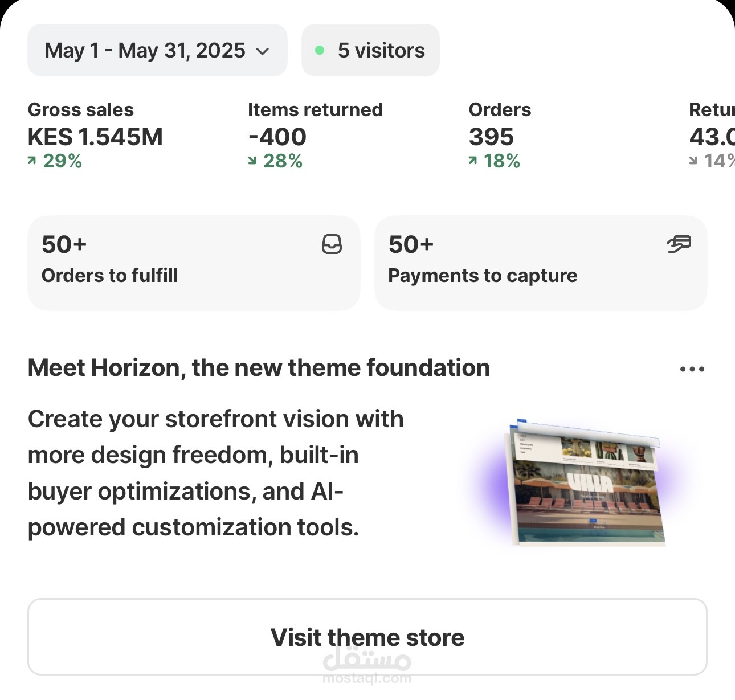
Task: Open the 5 visitors live view pill
Action: pos(370,50)
